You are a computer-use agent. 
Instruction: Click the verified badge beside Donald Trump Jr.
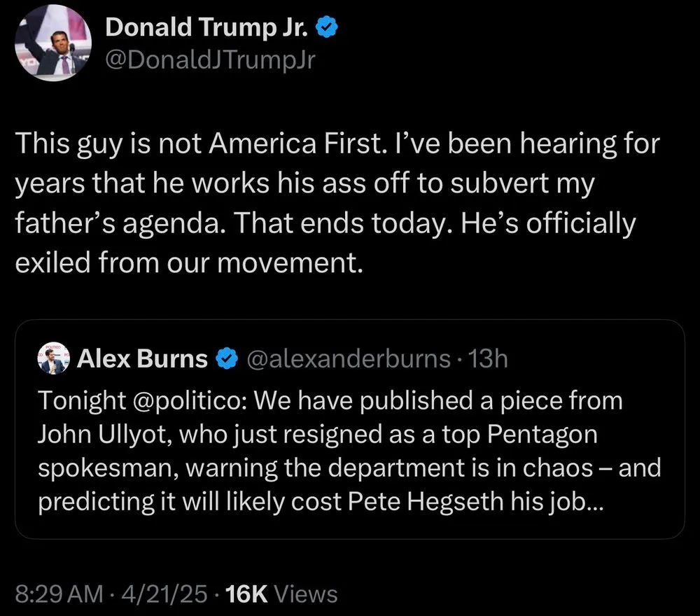(x=328, y=28)
